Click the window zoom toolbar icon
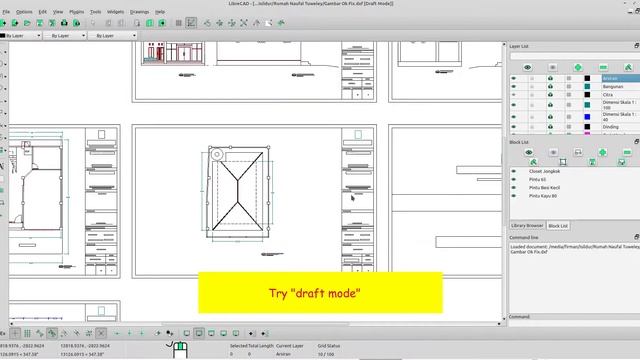The width and height of the screenshot is (640, 360). pos(269,23)
